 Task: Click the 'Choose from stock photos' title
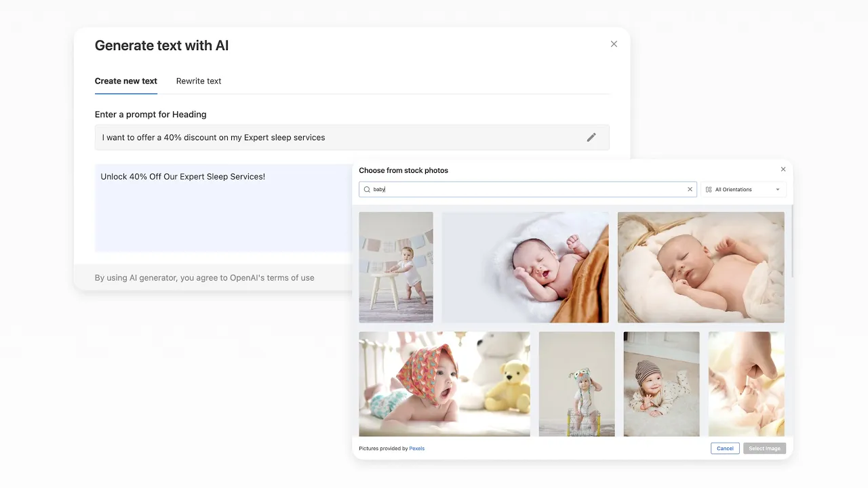click(403, 170)
